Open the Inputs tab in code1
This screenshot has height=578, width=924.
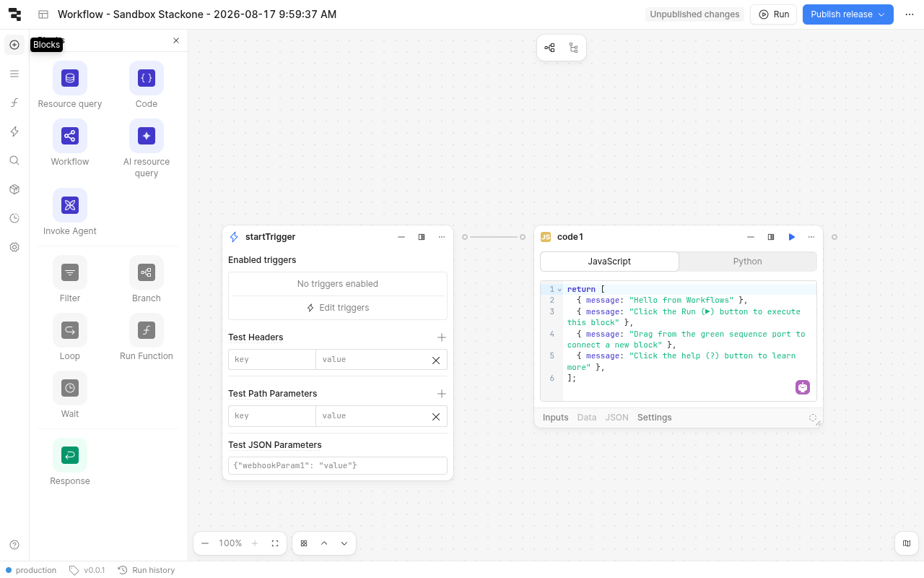tap(556, 418)
